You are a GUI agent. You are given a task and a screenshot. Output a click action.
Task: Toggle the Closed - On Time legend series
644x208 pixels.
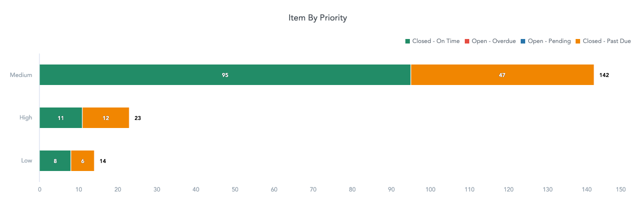[432, 41]
